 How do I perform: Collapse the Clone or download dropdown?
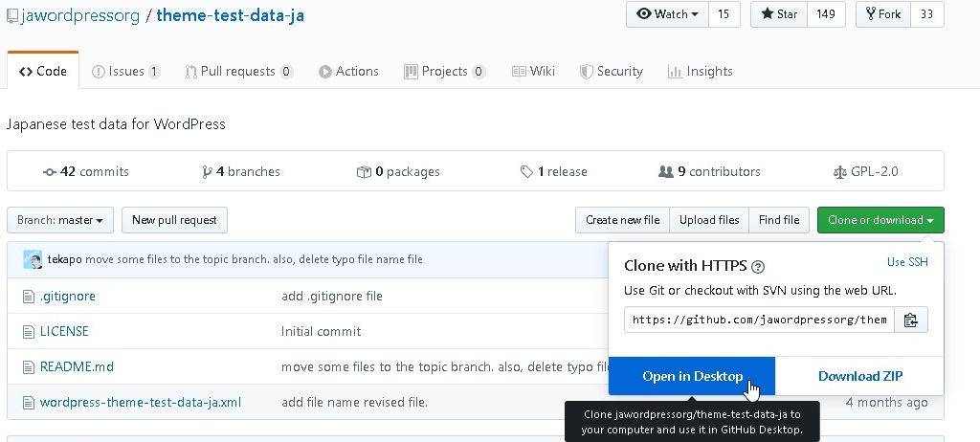[880, 220]
